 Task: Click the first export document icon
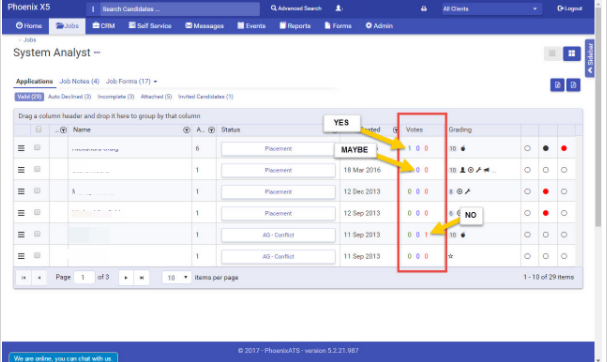(x=557, y=85)
